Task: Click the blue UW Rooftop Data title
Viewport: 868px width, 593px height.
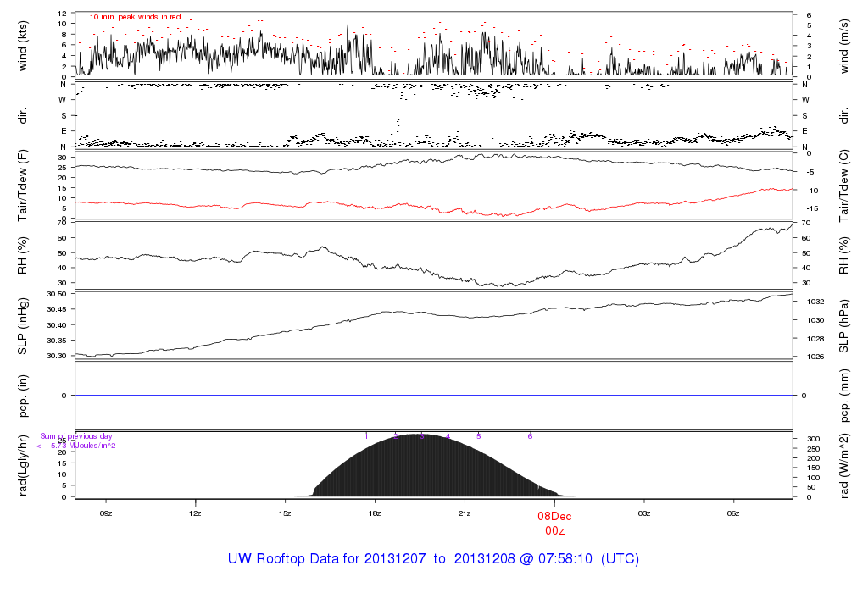Action: tap(433, 559)
